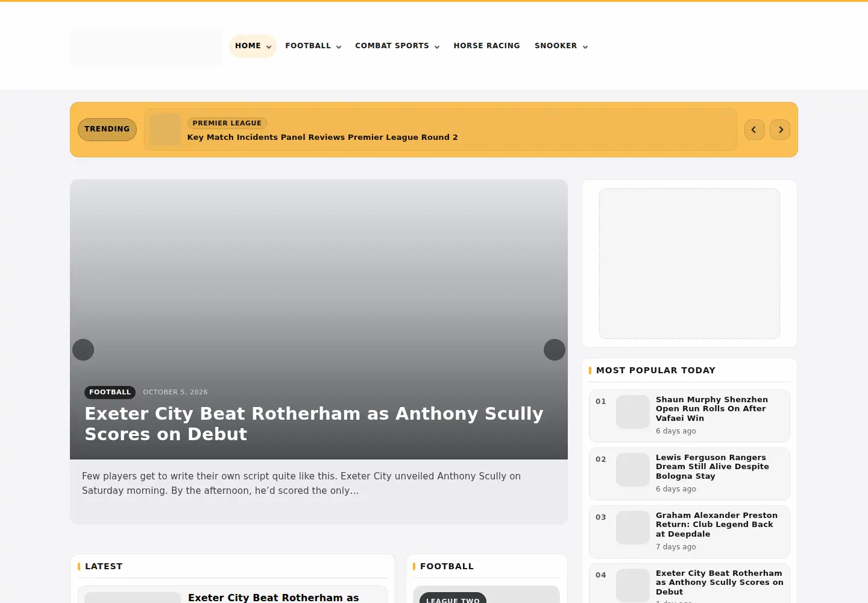Show the previous trending story arrow

tap(754, 130)
